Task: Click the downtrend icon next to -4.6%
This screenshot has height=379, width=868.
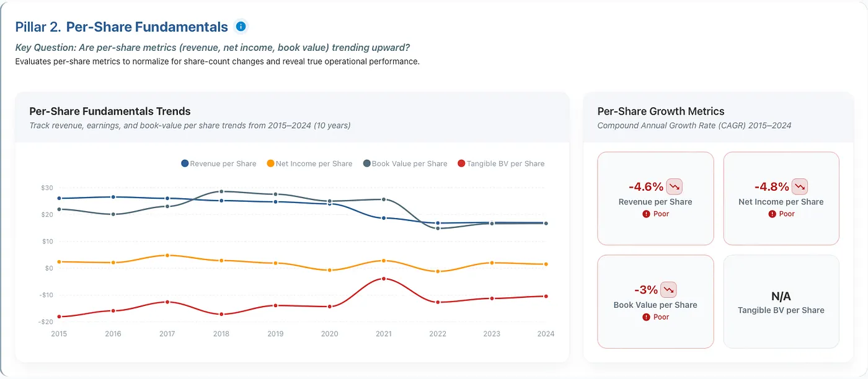Action: coord(674,186)
